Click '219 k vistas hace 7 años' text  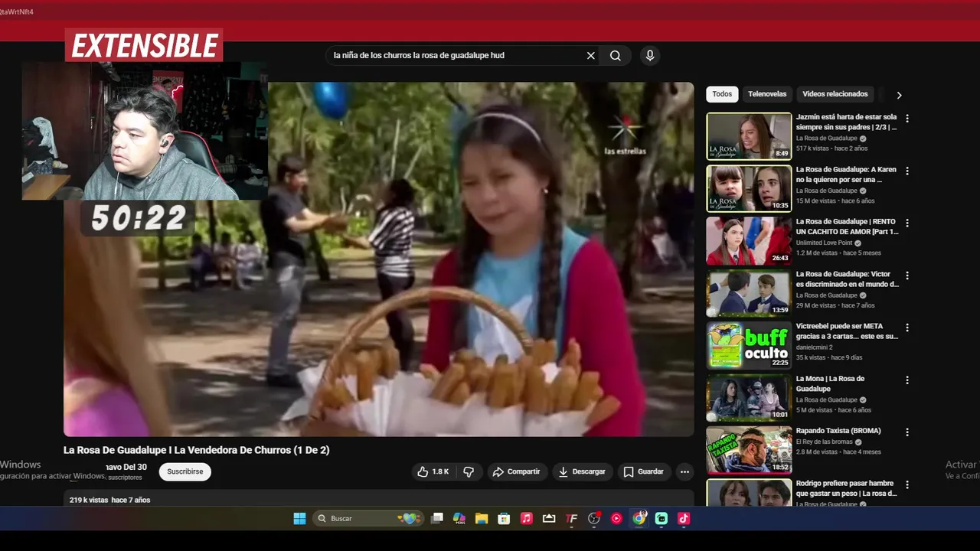tap(109, 500)
